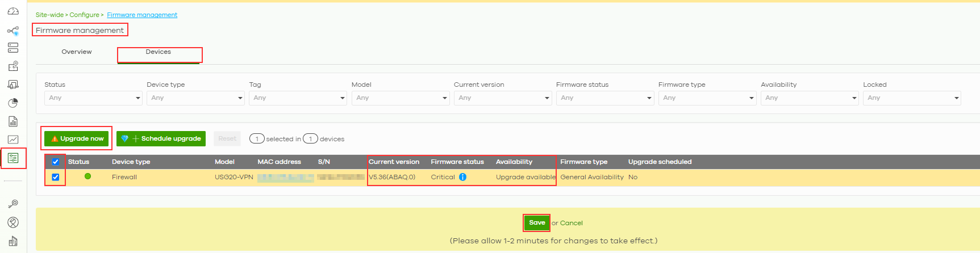This screenshot has width=980, height=253.
Task: Expand the Availability filter dropdown
Action: (x=809, y=98)
